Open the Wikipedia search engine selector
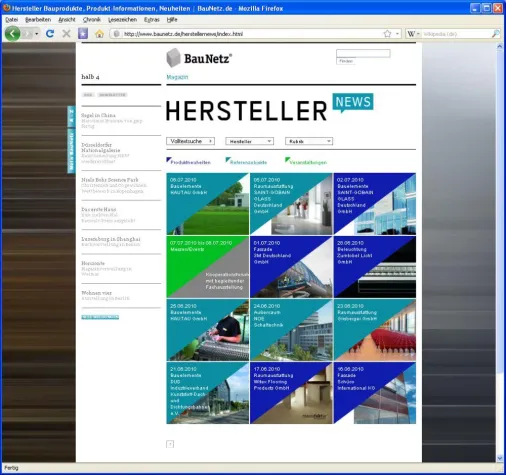Screen dimensions: 506x475 pos(413,34)
